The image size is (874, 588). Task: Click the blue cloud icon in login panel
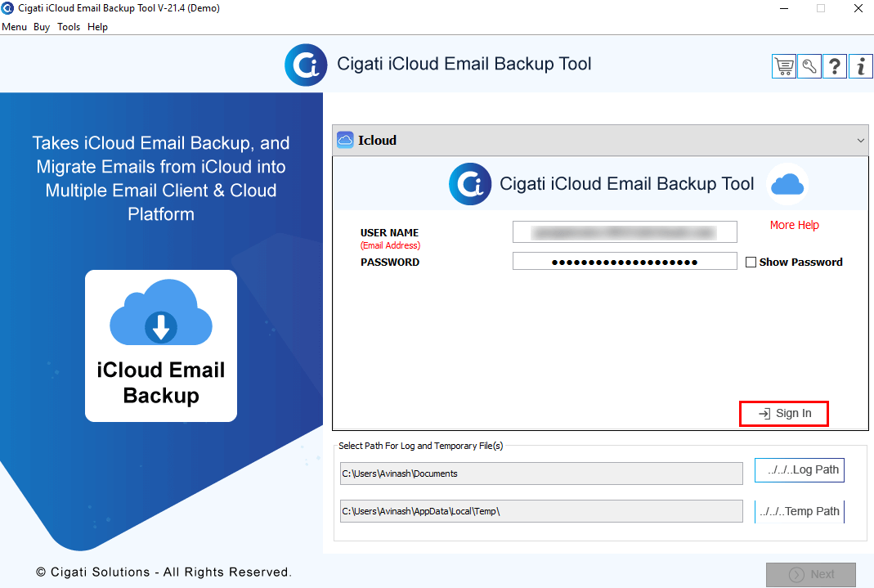(x=787, y=184)
